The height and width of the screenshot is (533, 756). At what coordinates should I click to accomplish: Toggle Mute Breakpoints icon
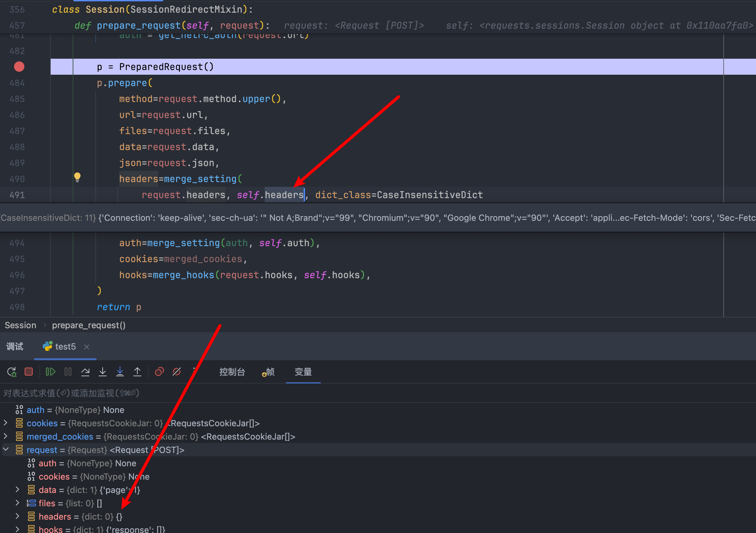[x=177, y=372]
